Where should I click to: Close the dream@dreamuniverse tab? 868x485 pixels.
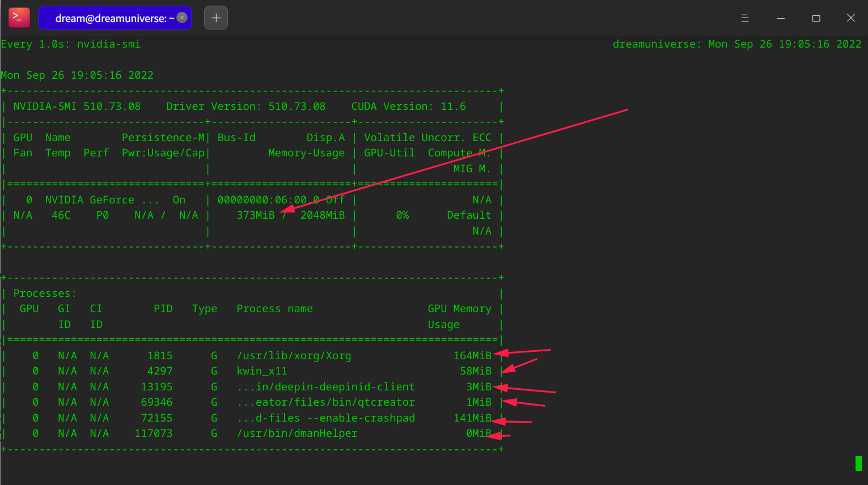182,18
